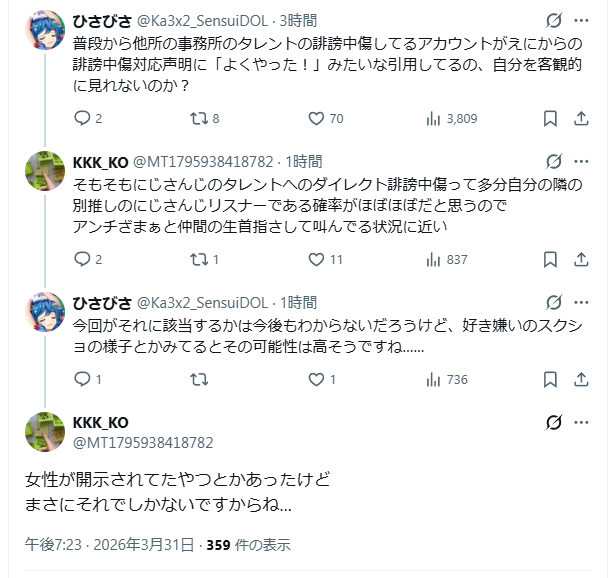Screen dimensions: 615x578
Task: Like the KKK_KO reply with 11 likes
Action: [x=316, y=260]
